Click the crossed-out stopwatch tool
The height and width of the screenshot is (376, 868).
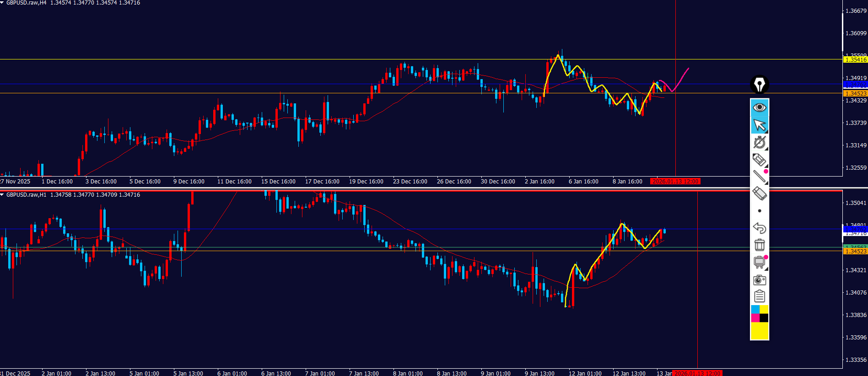[760, 142]
